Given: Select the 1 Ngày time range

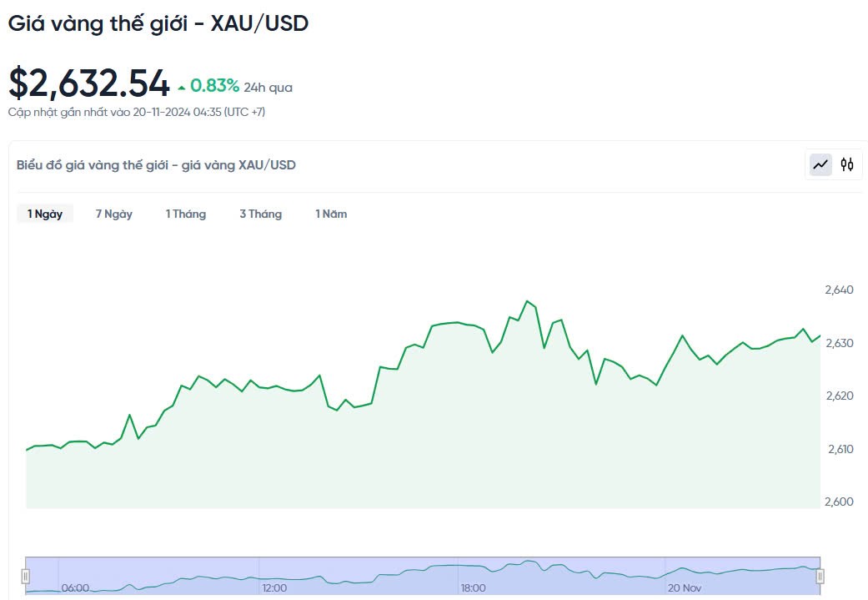Looking at the screenshot, I should [x=45, y=214].
